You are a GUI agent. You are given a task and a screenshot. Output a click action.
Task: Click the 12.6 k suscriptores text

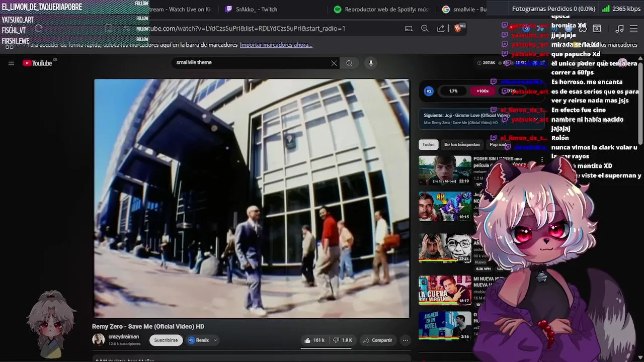click(124, 344)
